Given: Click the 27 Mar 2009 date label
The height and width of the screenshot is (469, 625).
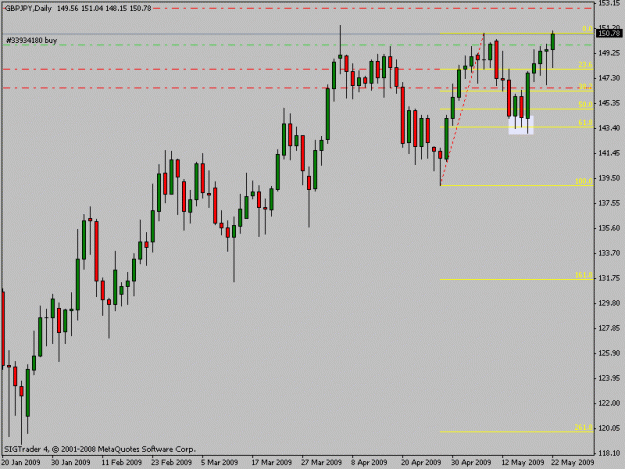Looking at the screenshot, I should (x=322, y=463).
